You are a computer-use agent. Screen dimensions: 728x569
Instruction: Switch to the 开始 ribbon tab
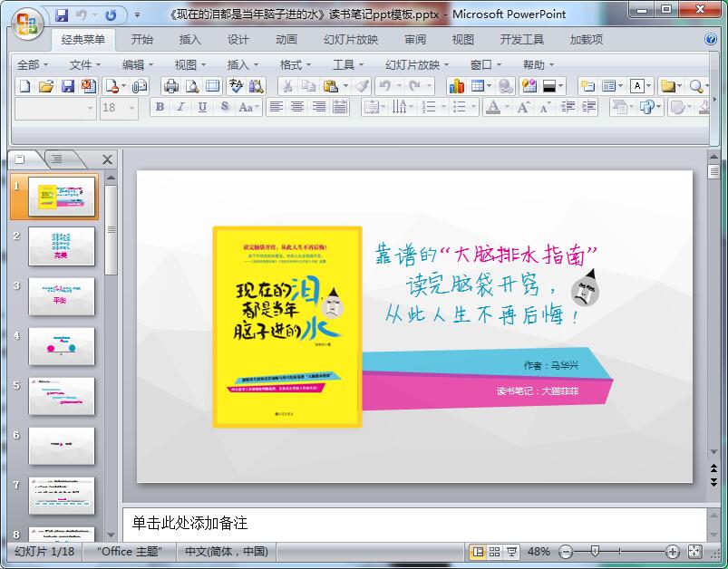point(142,40)
